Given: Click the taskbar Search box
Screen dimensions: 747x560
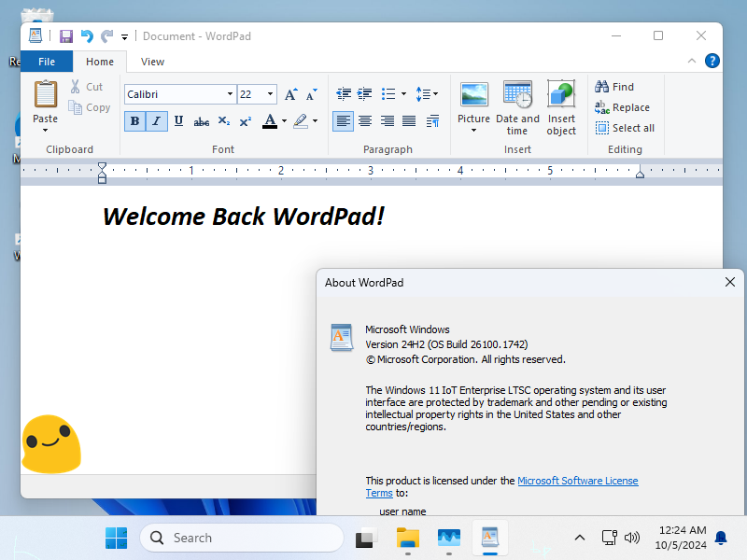Looking at the screenshot, I should pos(242,539).
